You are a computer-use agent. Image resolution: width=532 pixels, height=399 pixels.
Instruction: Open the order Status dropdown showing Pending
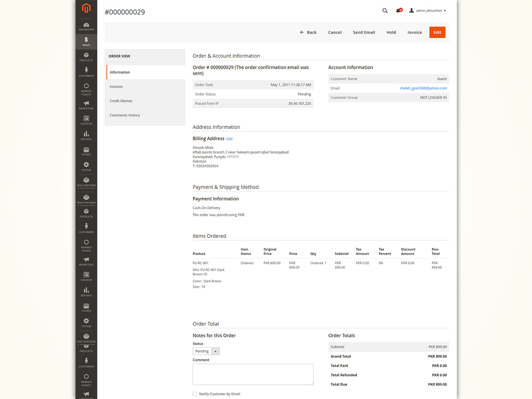click(206, 351)
